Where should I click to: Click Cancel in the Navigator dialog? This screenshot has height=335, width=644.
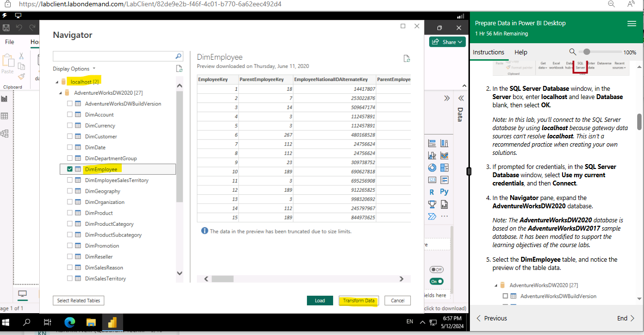[398, 301]
